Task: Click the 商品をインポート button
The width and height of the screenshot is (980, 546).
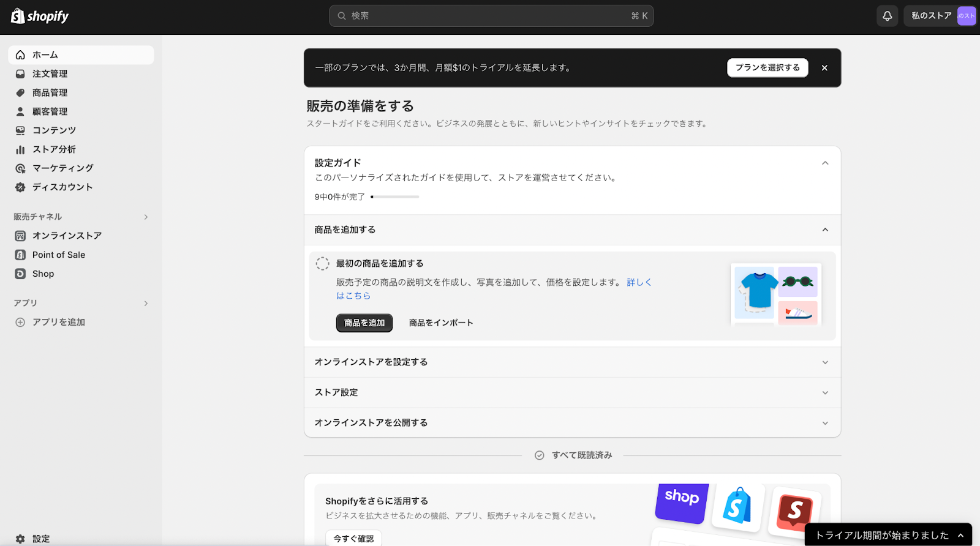Action: point(441,323)
